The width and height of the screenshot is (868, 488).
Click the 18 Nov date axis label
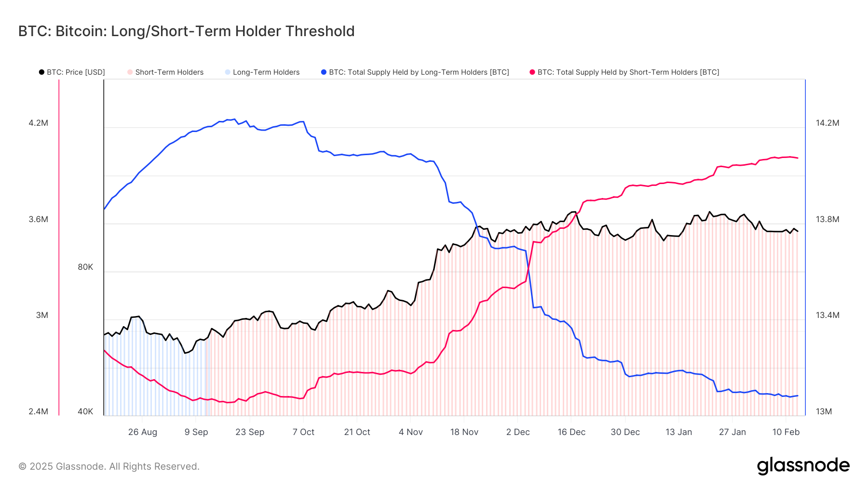coord(464,432)
